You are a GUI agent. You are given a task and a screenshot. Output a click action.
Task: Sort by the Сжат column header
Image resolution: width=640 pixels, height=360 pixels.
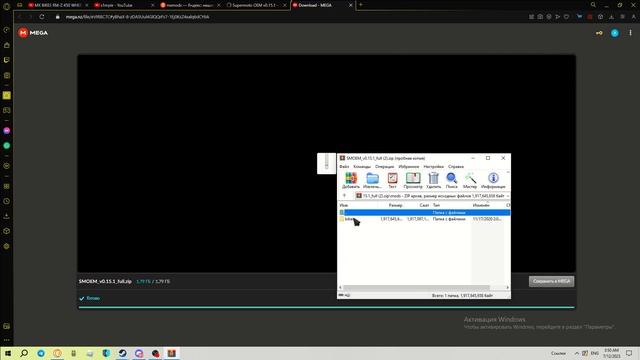[x=424, y=205]
